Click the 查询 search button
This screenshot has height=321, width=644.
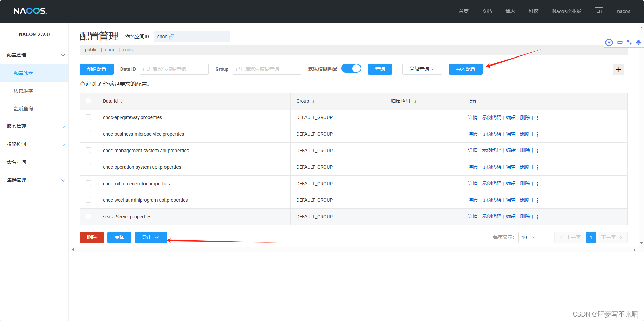point(380,69)
